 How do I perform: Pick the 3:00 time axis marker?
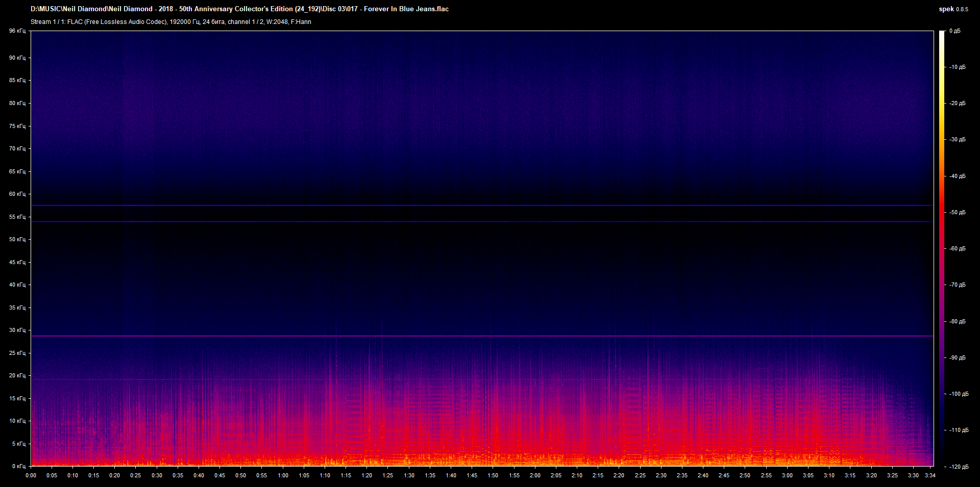[x=787, y=475]
